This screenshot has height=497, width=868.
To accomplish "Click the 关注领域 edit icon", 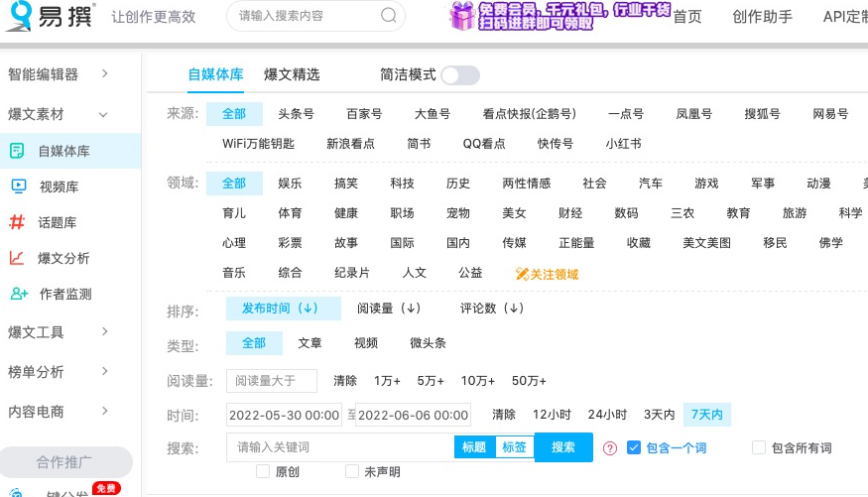I will (x=522, y=274).
